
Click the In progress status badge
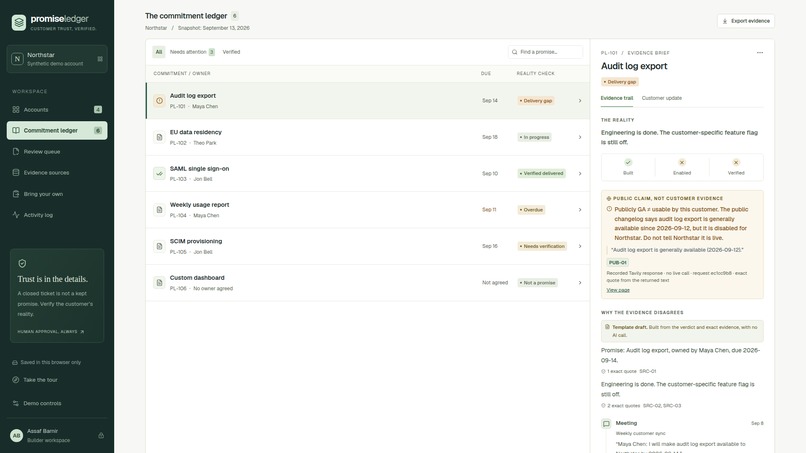click(x=535, y=137)
